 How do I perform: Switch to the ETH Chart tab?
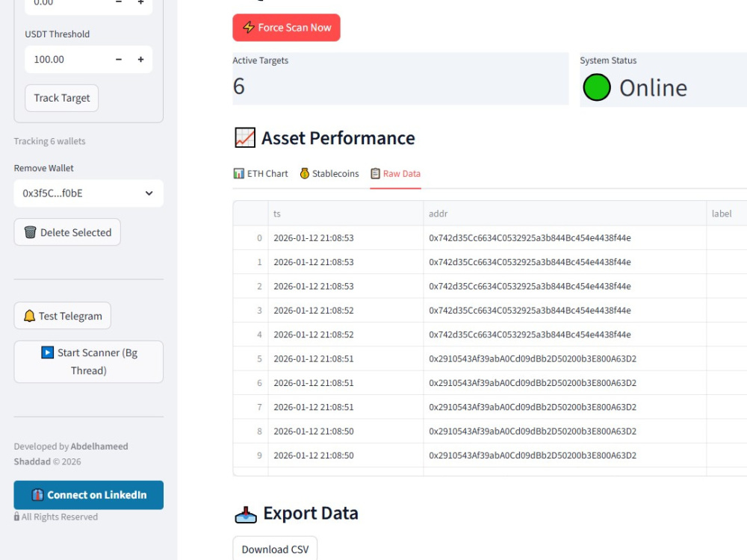pos(261,174)
